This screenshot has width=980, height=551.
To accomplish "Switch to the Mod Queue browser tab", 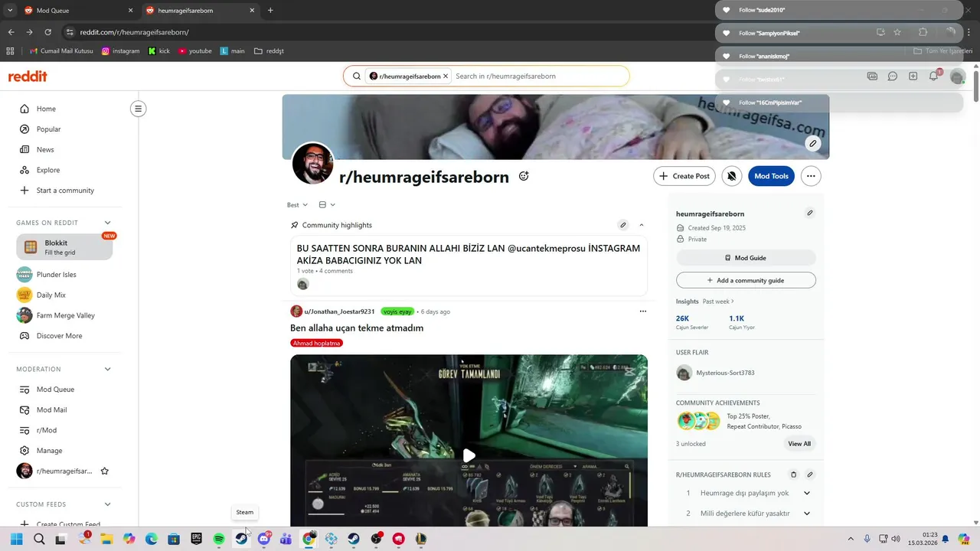I will point(77,11).
